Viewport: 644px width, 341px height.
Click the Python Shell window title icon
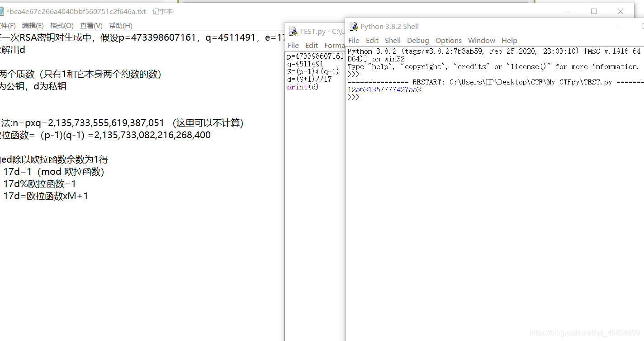coord(353,26)
